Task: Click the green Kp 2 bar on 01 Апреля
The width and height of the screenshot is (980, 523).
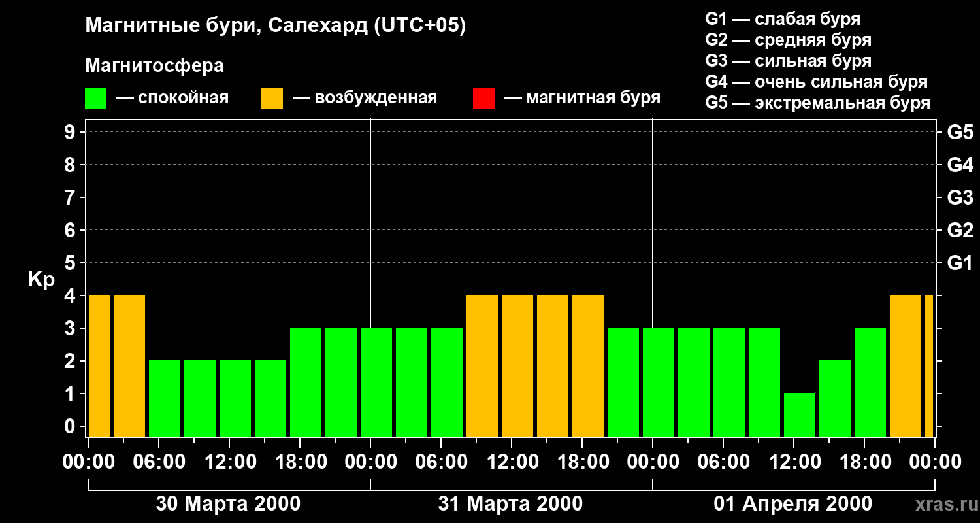Action: pyautogui.click(x=835, y=398)
